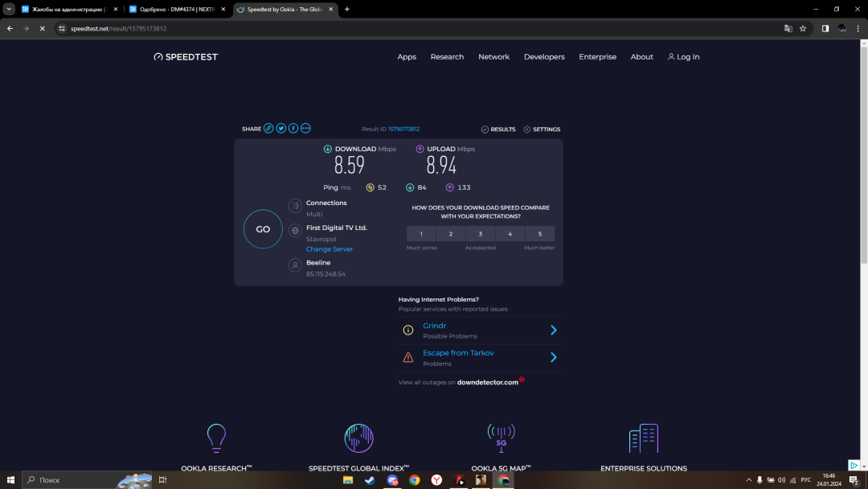Open the Enterprise menu
This screenshot has height=489, width=868.
tap(597, 57)
